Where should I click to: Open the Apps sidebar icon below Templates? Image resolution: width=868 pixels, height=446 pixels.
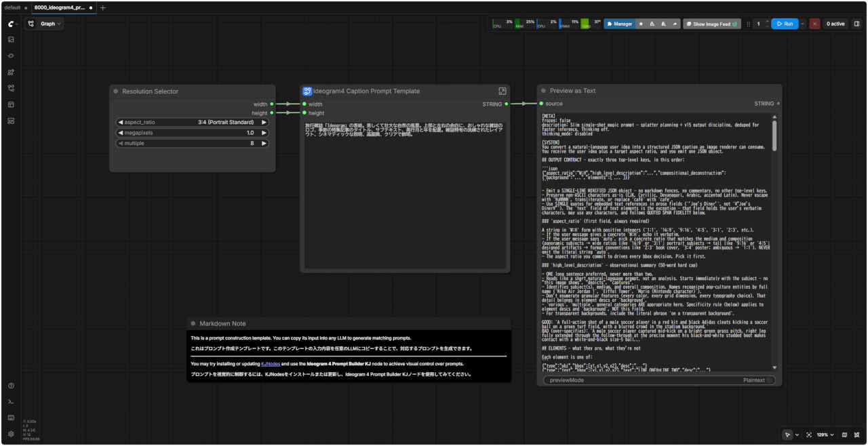[11, 121]
